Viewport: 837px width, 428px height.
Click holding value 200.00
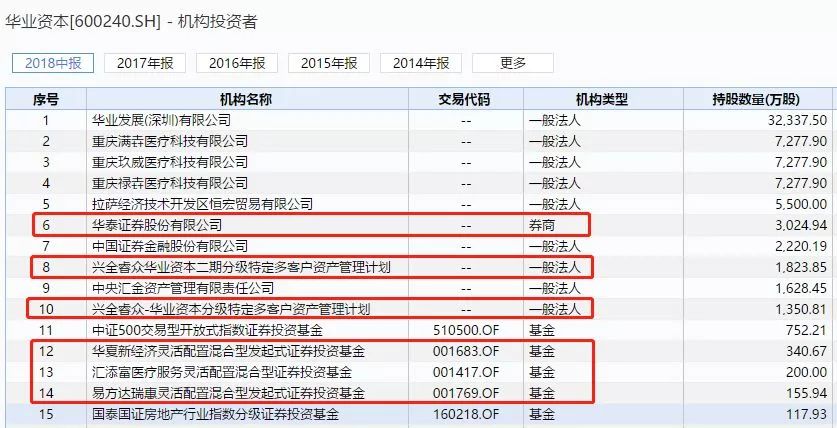pyautogui.click(x=807, y=372)
